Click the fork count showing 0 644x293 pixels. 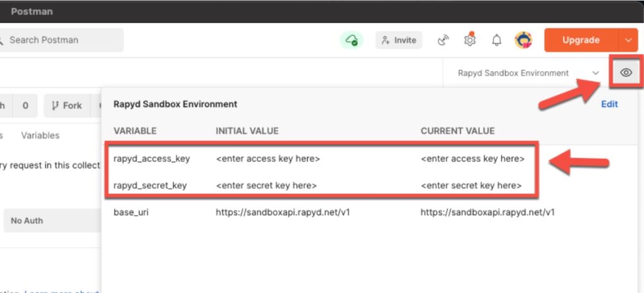tap(25, 106)
